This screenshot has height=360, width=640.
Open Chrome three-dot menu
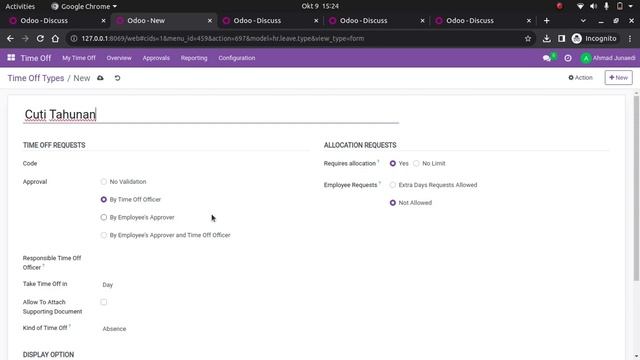tap(630, 38)
